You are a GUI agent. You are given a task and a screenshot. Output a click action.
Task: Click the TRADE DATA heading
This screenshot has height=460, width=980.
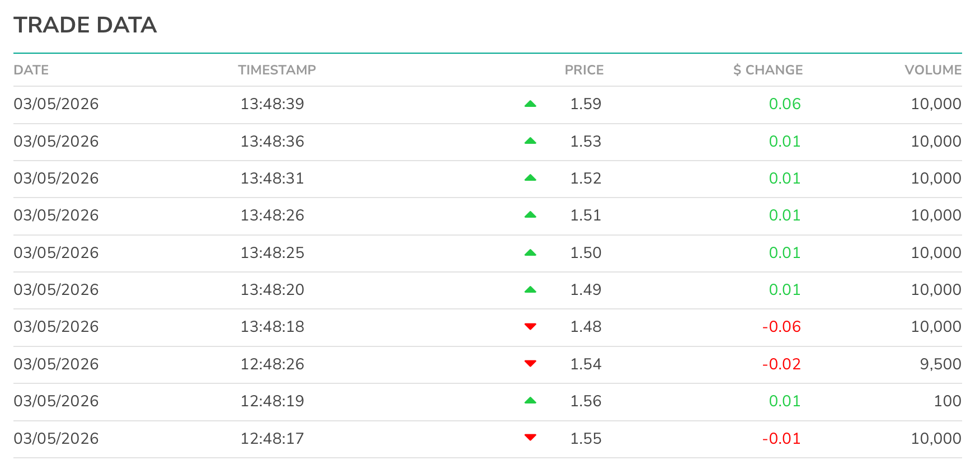point(85,25)
